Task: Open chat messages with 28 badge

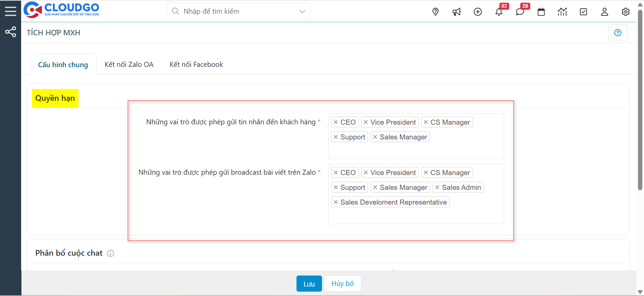Action: pyautogui.click(x=520, y=12)
